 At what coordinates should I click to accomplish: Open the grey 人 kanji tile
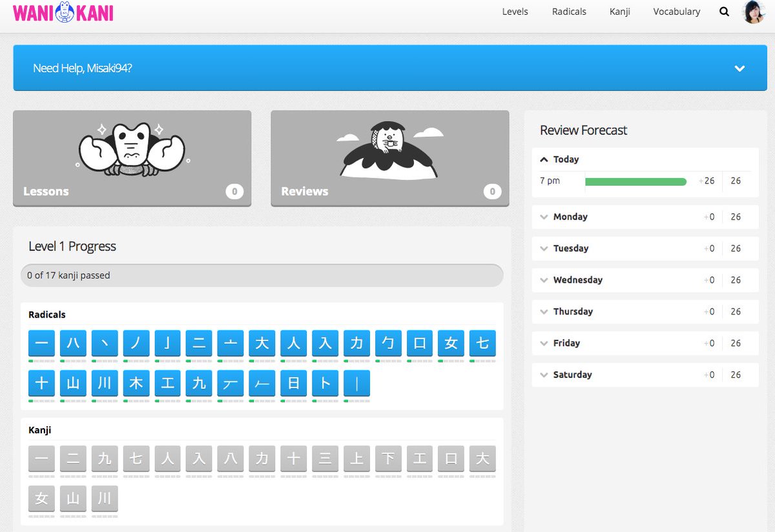point(167,458)
